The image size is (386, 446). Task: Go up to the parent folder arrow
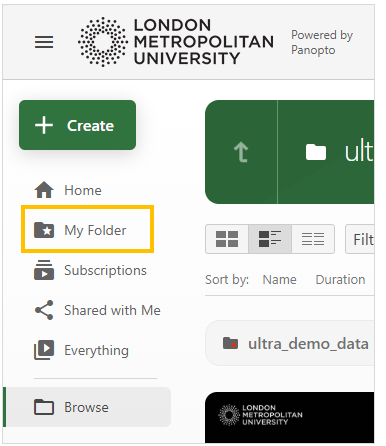coord(241,152)
